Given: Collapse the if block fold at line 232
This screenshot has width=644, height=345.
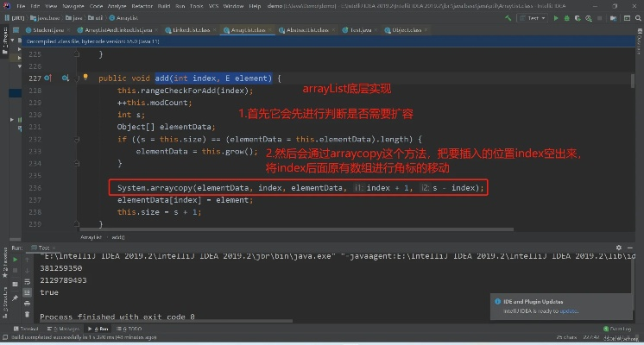Looking at the screenshot, I should (77, 140).
